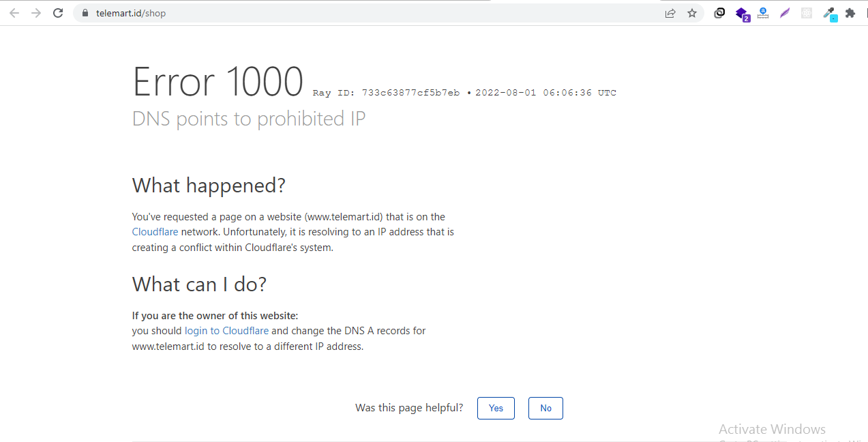
Task: Select 'Was this page helpful?' text
Action: (x=409, y=408)
